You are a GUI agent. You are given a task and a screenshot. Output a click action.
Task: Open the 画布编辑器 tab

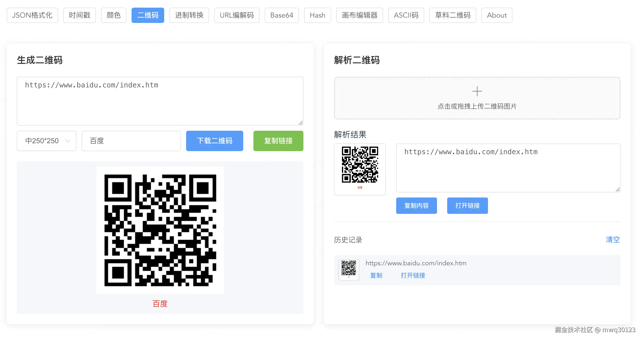[x=360, y=15]
